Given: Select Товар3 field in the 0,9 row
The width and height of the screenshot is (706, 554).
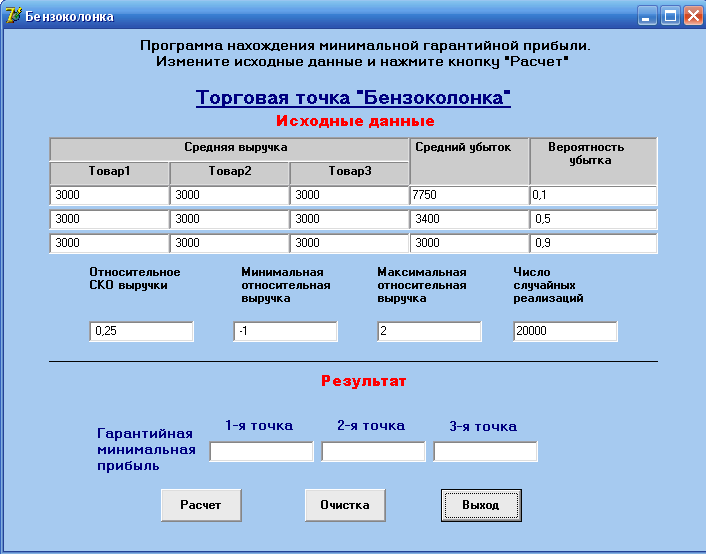Looking at the screenshot, I should point(349,243).
